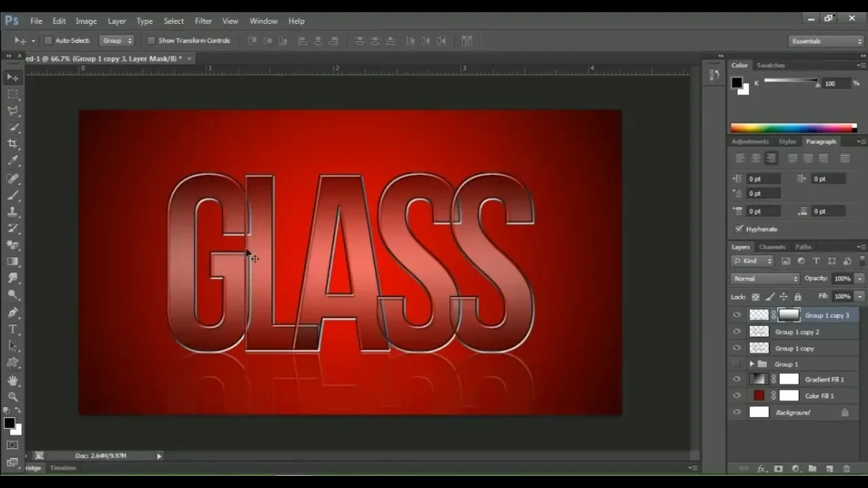This screenshot has height=488, width=868.
Task: Select the Eraser tool
Action: [13, 245]
